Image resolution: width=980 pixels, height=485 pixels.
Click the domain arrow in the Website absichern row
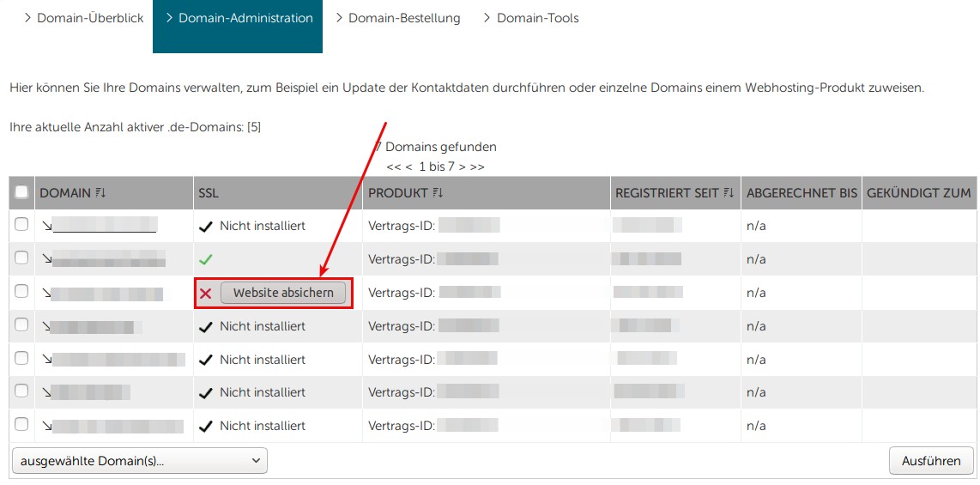47,292
